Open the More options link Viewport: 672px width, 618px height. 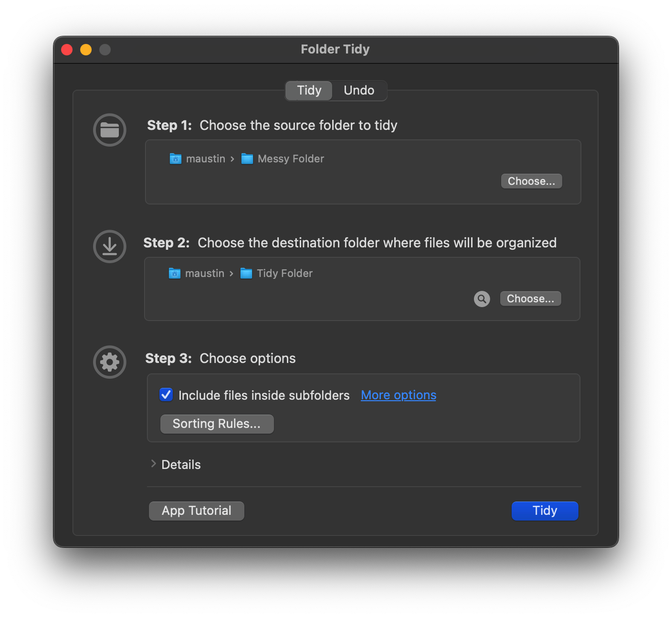pyautogui.click(x=398, y=395)
